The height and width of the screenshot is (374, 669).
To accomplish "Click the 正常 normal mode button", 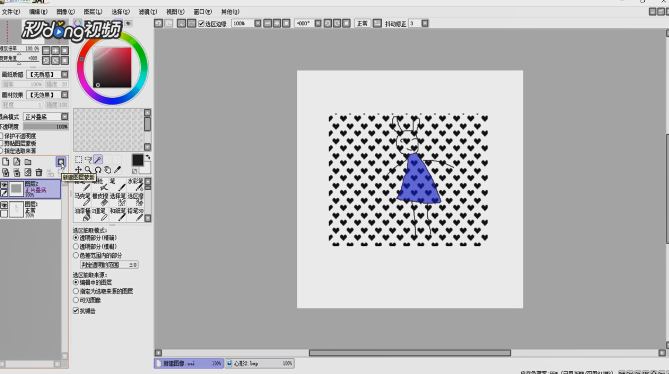I will [362, 23].
